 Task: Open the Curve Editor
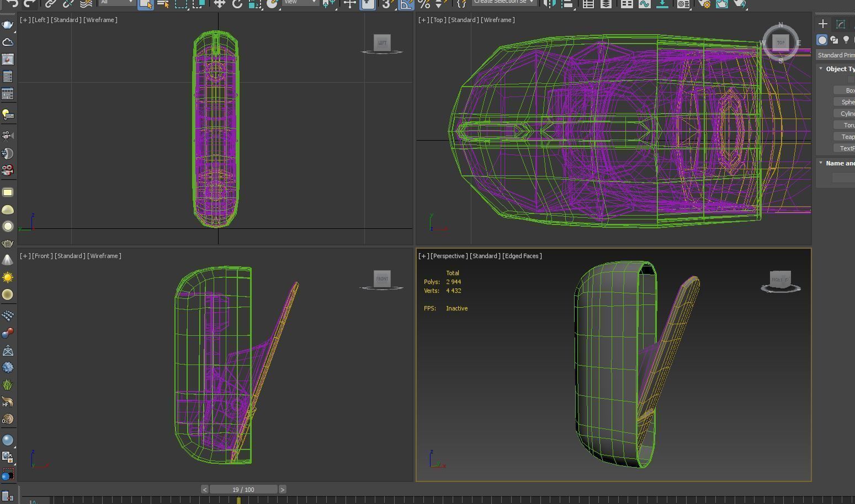645,3
